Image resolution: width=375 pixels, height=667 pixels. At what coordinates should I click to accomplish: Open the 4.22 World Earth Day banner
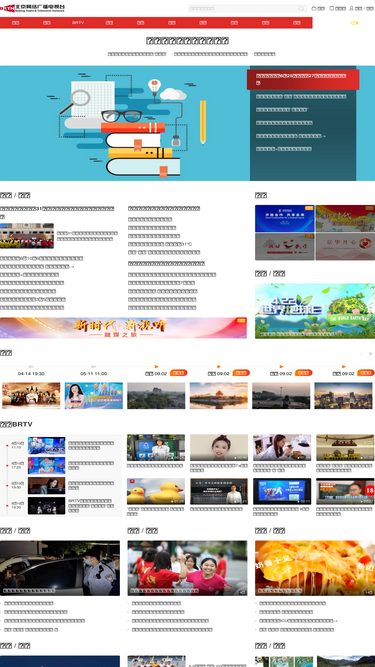(315, 311)
